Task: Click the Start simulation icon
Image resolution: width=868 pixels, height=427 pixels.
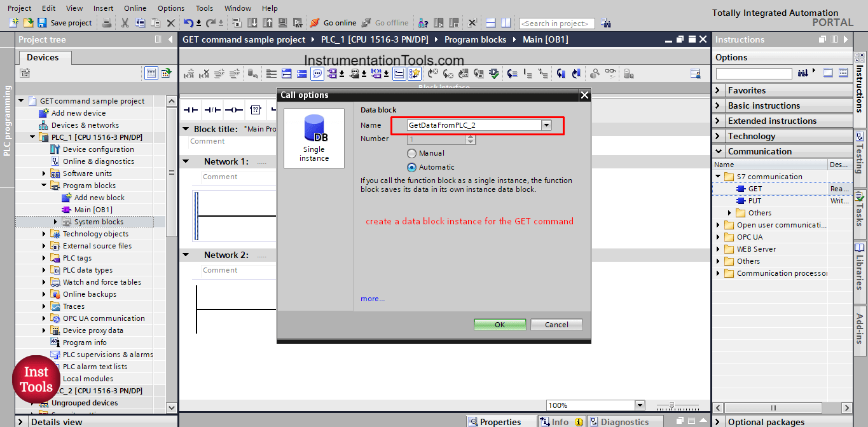Action: (283, 23)
